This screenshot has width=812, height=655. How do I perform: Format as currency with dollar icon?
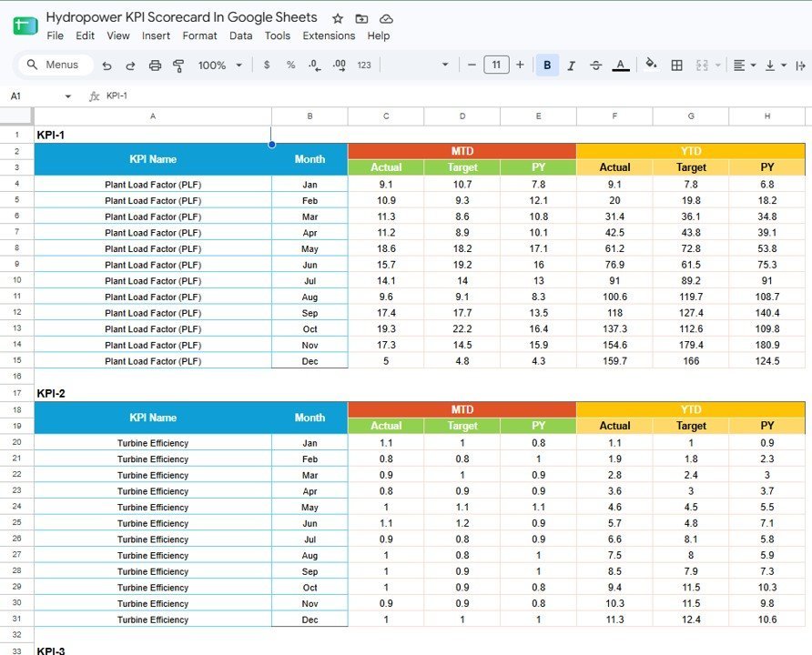[x=267, y=65]
